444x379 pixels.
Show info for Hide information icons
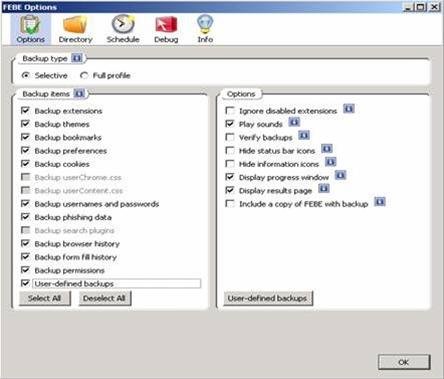point(330,162)
